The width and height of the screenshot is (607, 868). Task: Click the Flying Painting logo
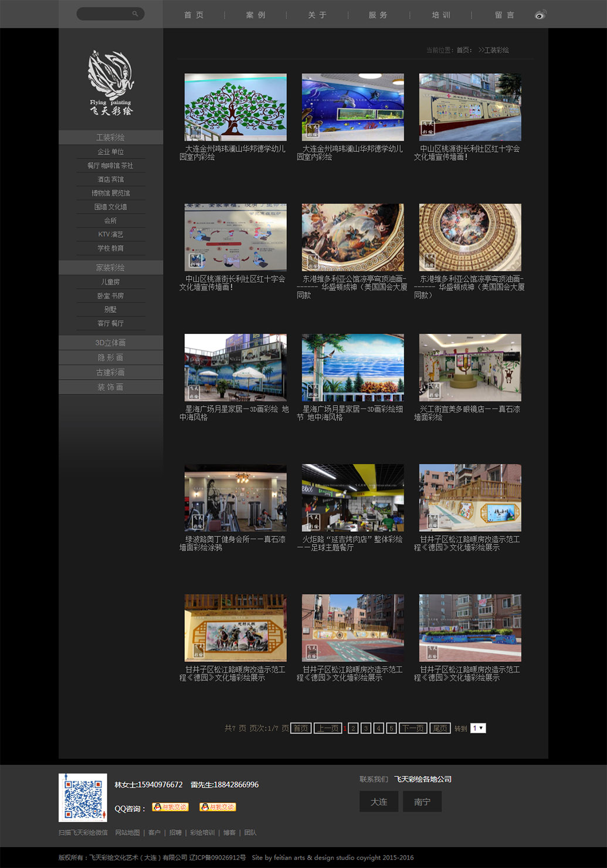[x=111, y=82]
